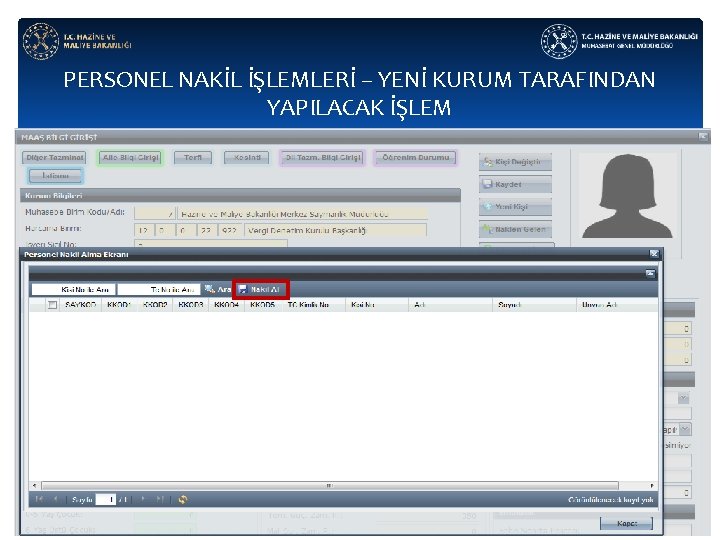Viewport: 720px width, 540px height.
Task: Click the Nakilen Gelen button
Action: (515, 229)
